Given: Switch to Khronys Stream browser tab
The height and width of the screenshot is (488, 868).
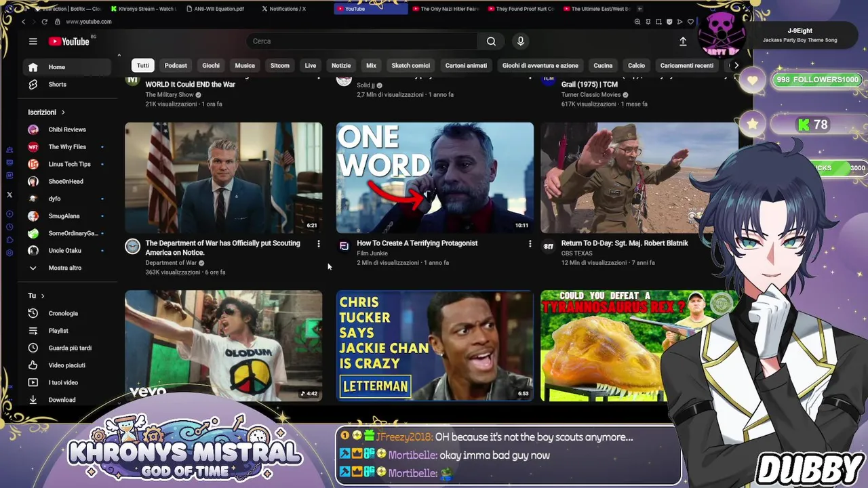Looking at the screenshot, I should 144,9.
